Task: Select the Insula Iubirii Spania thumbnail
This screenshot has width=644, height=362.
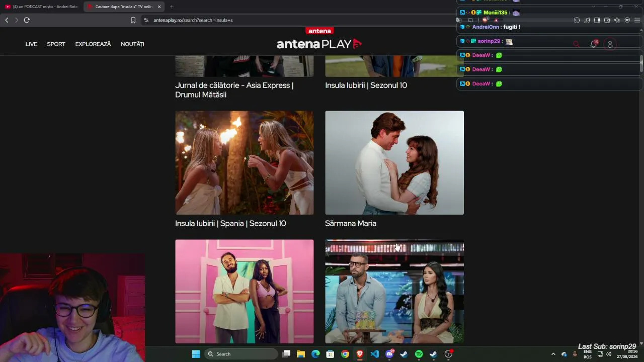Action: coord(245,163)
